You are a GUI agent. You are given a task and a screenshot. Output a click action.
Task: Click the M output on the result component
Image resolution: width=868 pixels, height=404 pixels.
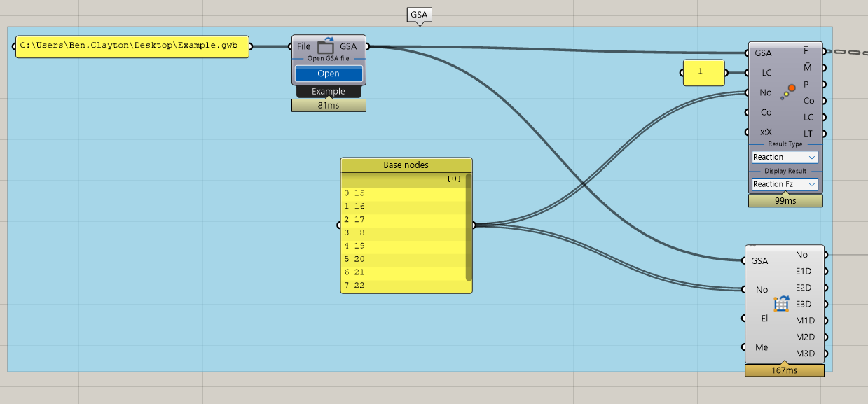pos(807,67)
